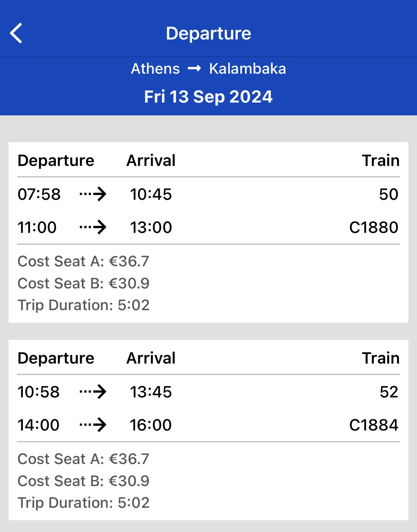
Task: Tap Cost Seat A €36.7 in first trip
Action: point(83,261)
